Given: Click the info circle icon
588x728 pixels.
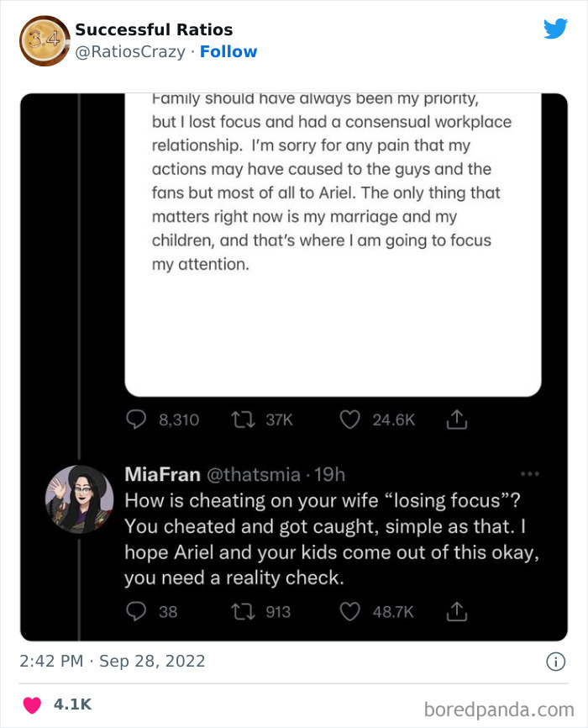Looking at the screenshot, I should [555, 662].
